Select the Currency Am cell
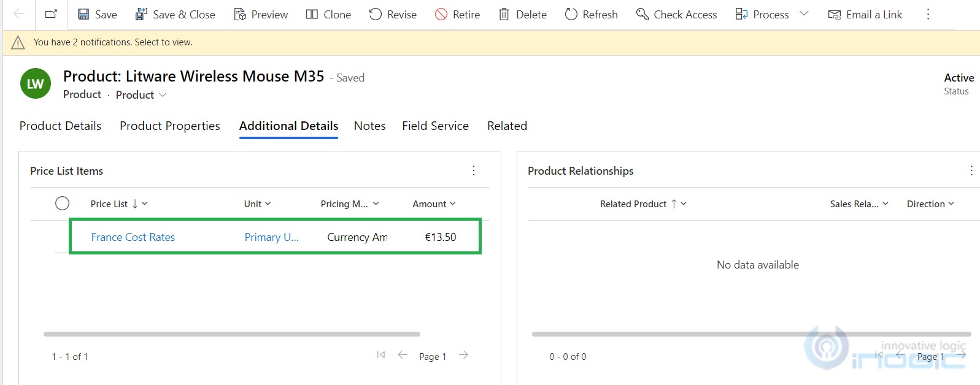This screenshot has width=980, height=385. (357, 237)
